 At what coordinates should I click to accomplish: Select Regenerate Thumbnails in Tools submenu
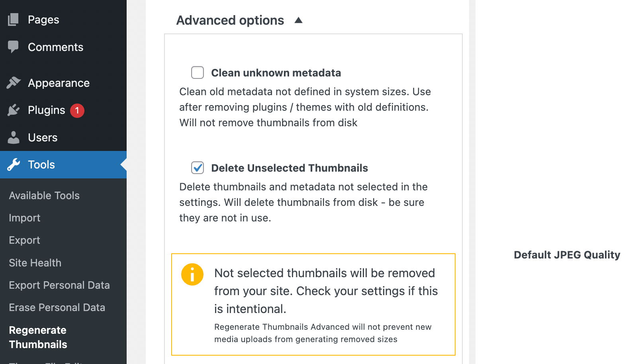click(x=38, y=337)
